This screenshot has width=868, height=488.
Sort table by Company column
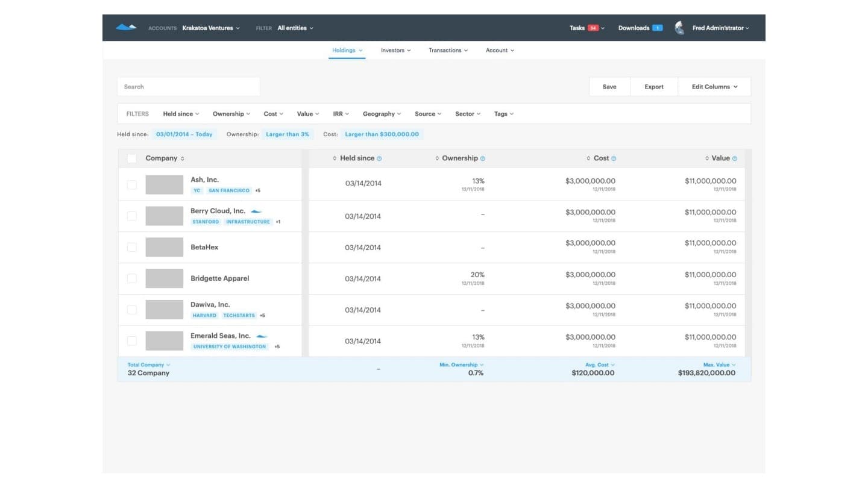point(183,158)
